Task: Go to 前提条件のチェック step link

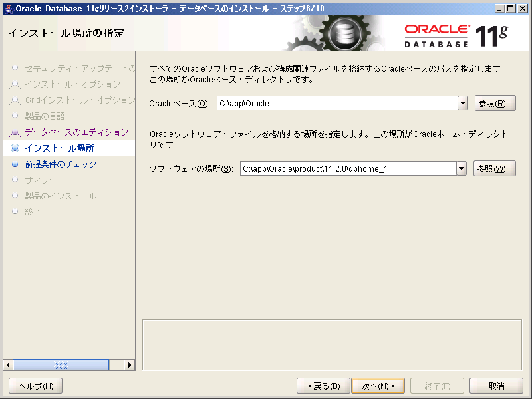Action: [61, 164]
